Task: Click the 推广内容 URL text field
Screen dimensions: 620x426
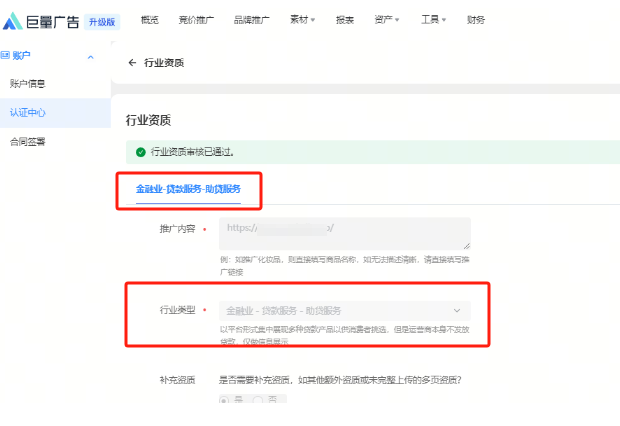Action: [x=345, y=233]
